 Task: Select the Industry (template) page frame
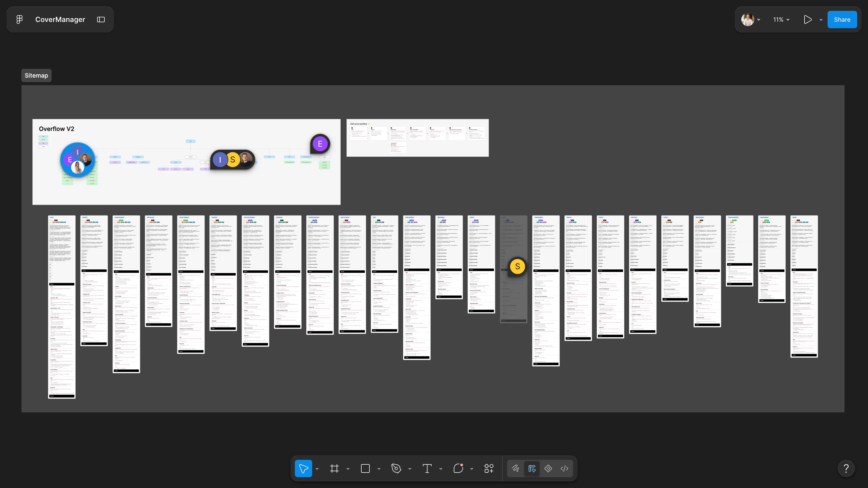tap(191, 285)
